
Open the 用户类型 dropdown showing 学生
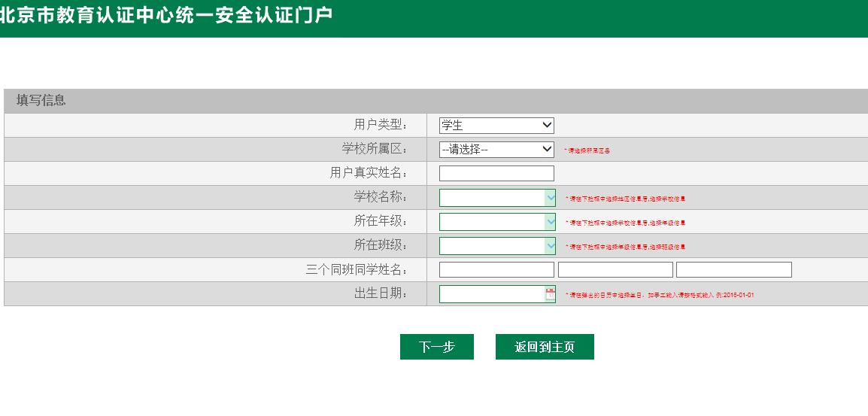(x=496, y=126)
